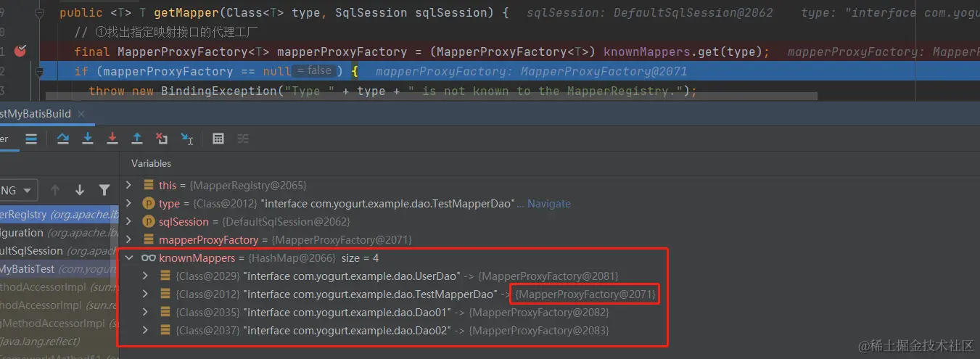Click the frames filter funnel icon
The height and width of the screenshot is (359, 980).
pos(104,190)
